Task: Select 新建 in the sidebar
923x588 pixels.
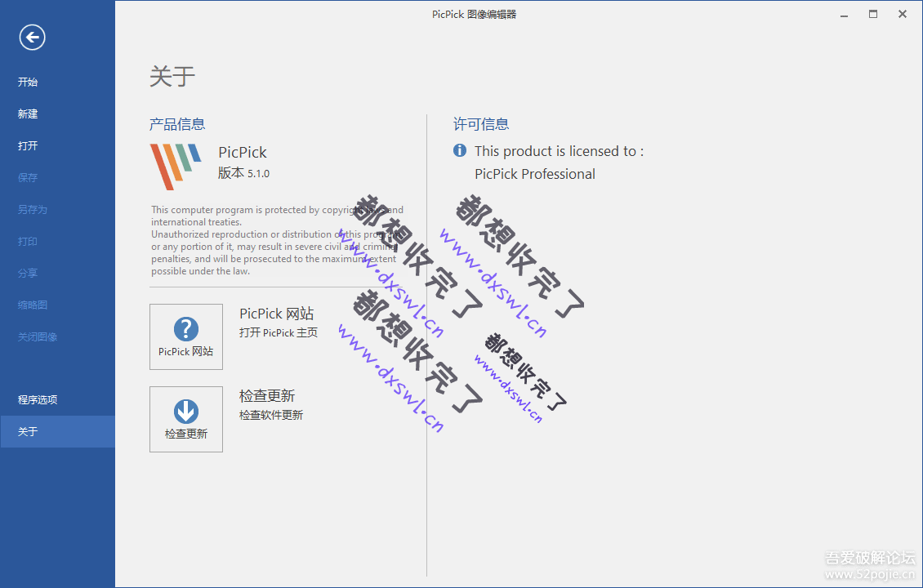Action: click(x=28, y=114)
